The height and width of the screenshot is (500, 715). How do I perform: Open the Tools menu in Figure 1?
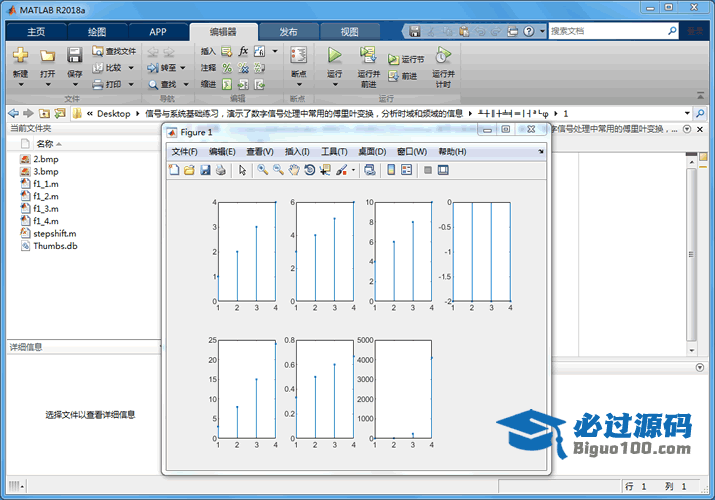coord(334,152)
